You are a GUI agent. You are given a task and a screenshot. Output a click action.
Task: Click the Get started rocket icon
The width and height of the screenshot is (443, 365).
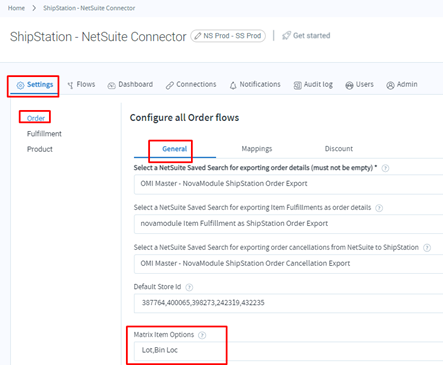coord(286,36)
